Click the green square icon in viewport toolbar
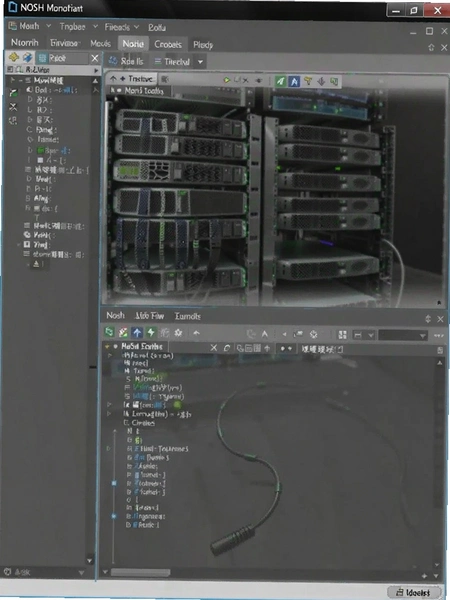 click(x=334, y=81)
